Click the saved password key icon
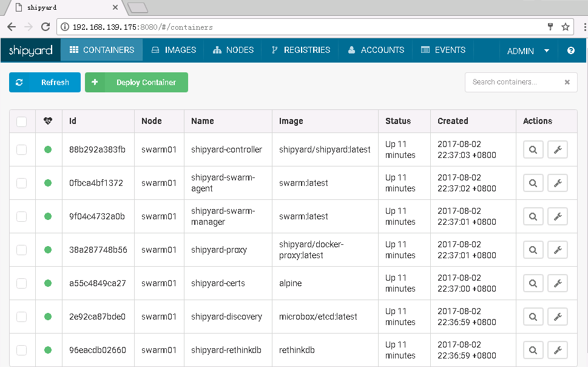The width and height of the screenshot is (588, 367). tap(550, 26)
